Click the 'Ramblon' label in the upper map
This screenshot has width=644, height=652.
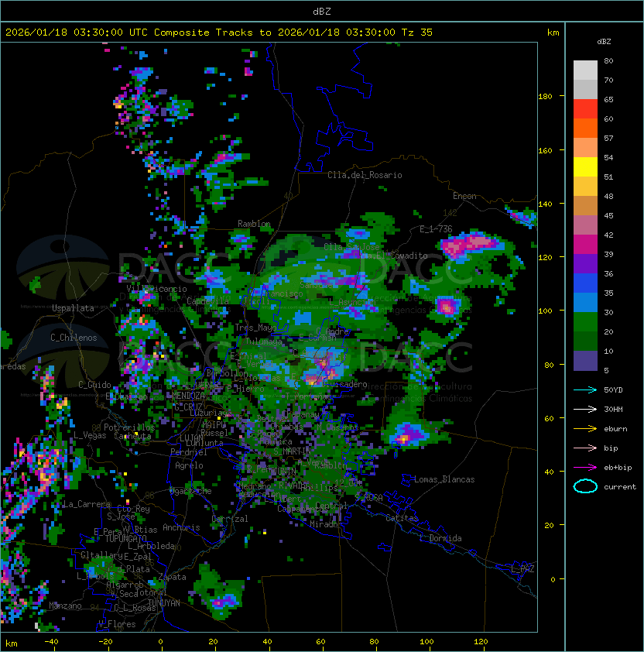coord(254,224)
